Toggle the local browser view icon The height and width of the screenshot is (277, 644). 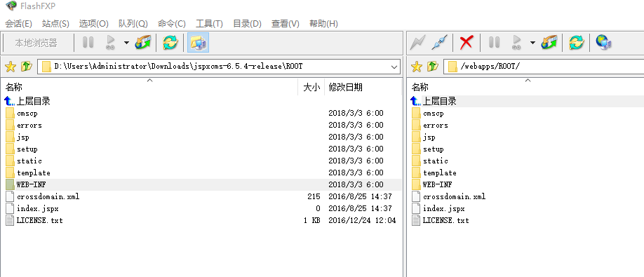click(x=198, y=42)
